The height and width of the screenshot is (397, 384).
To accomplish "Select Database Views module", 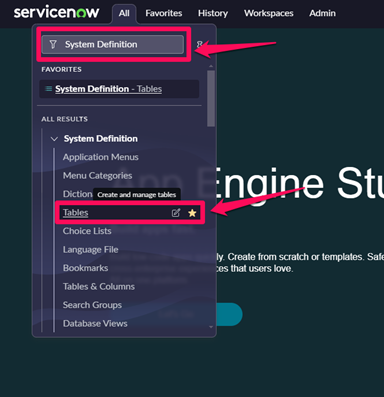I will click(95, 324).
